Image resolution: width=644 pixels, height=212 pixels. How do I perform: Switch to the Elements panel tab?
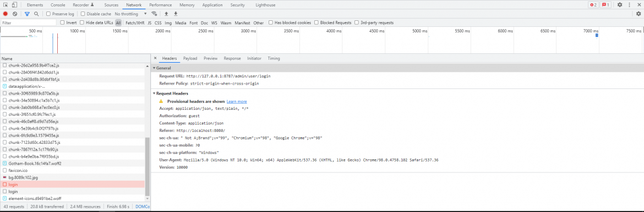pos(35,5)
